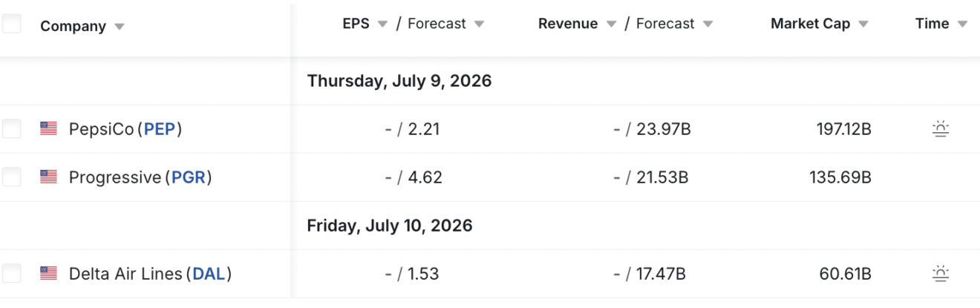Click the pre-market sunrise icon for PepsiCo
Screen dimensions: 980x308
[x=941, y=129]
